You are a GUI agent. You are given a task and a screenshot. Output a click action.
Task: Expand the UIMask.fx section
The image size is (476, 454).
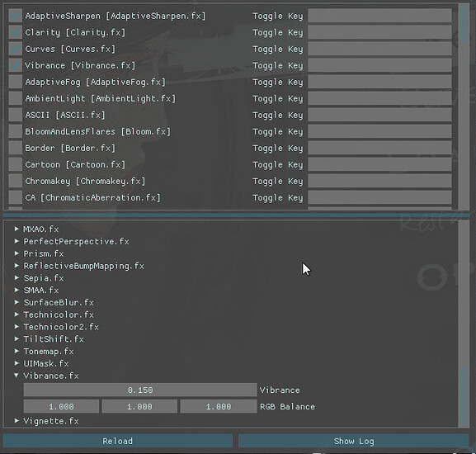[x=16, y=363]
